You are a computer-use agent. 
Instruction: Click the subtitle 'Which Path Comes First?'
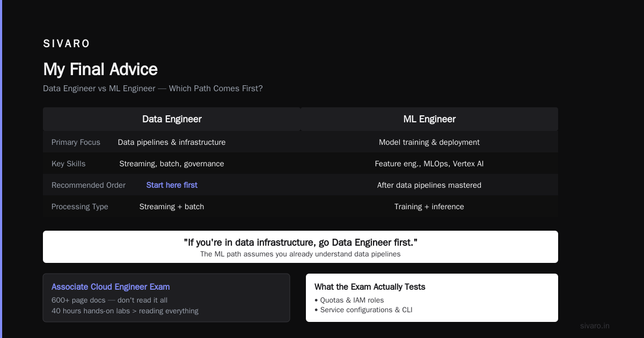tap(216, 89)
